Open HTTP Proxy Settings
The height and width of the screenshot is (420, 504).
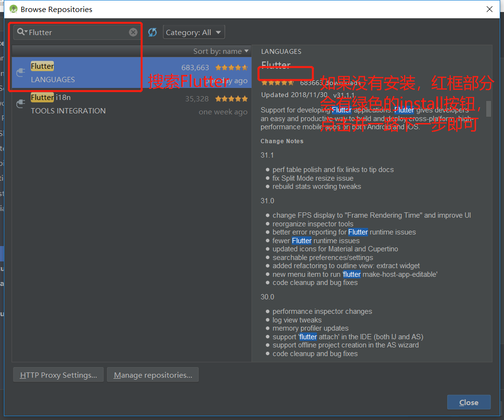58,375
